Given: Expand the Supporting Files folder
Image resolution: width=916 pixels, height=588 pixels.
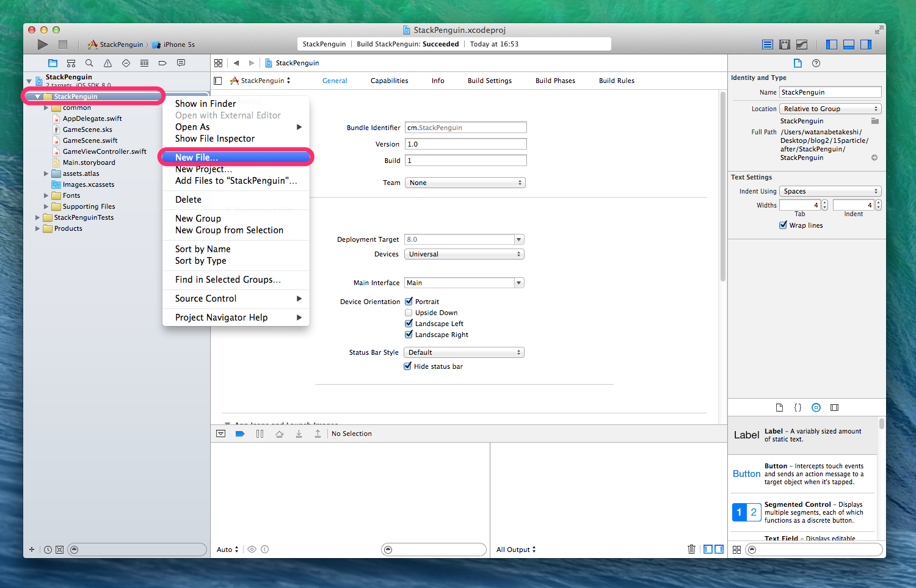Looking at the screenshot, I should point(46,206).
